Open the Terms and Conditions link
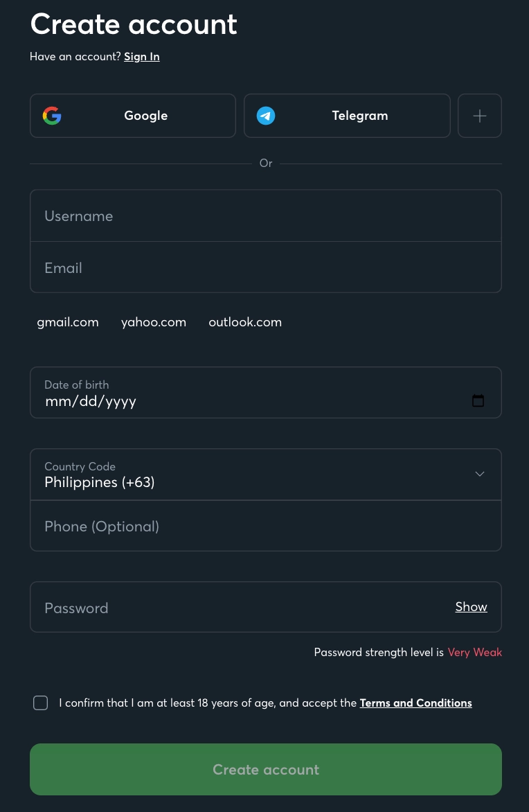 pos(415,703)
